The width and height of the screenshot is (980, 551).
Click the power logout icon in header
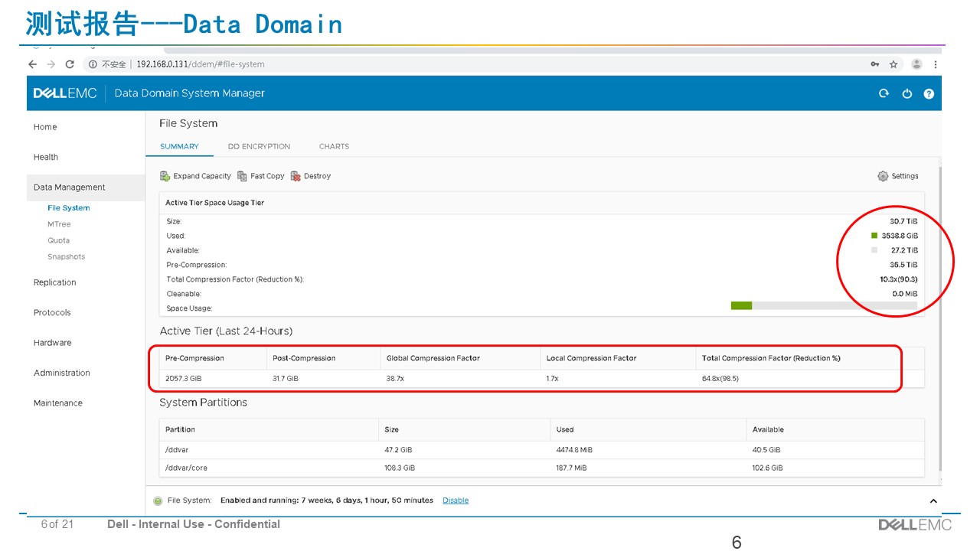907,93
